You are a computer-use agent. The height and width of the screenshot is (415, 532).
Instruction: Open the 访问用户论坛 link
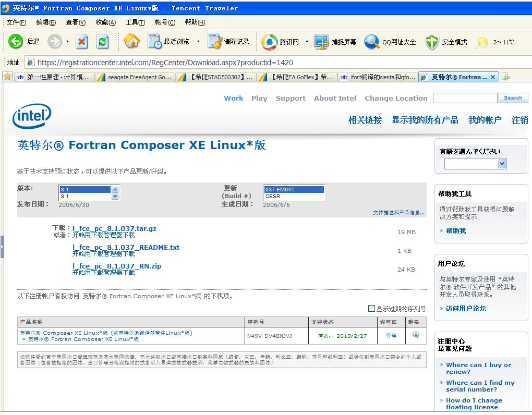pos(466,309)
